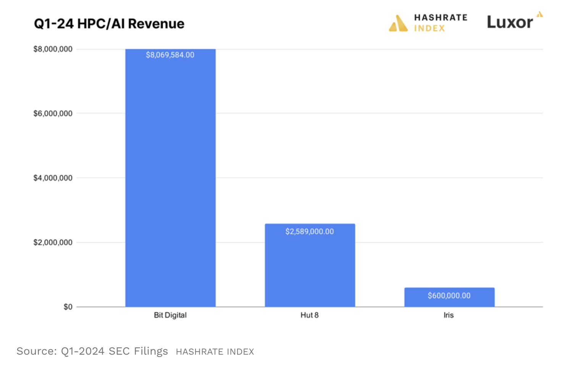Click the $8,069,584.00 data label
Screen dimensions: 588x373
(170, 55)
